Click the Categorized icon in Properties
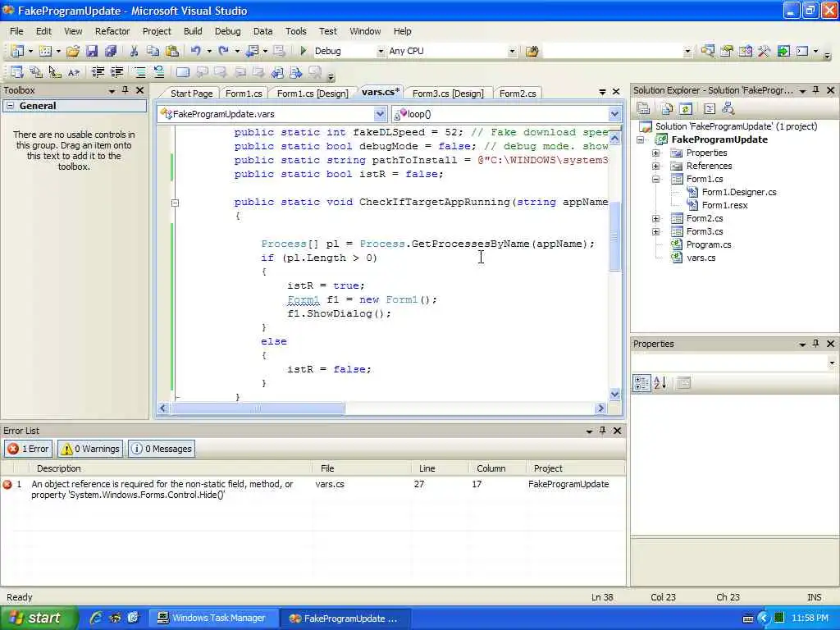The image size is (840, 630). click(x=641, y=382)
